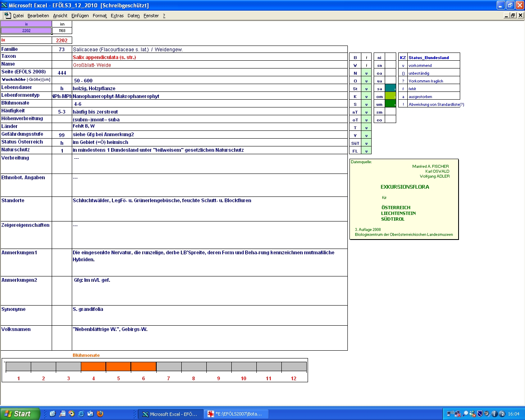
Task: Open Outlook Express quick launch icon
Action: [x=90, y=414]
